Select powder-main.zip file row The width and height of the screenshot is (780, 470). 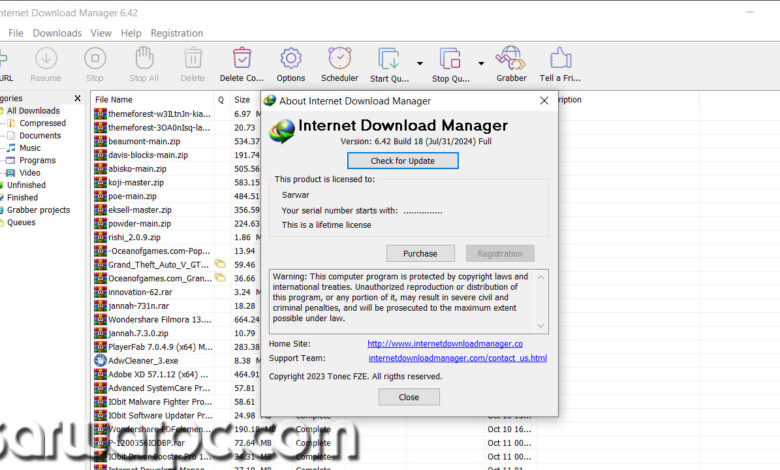pyautogui.click(x=139, y=224)
